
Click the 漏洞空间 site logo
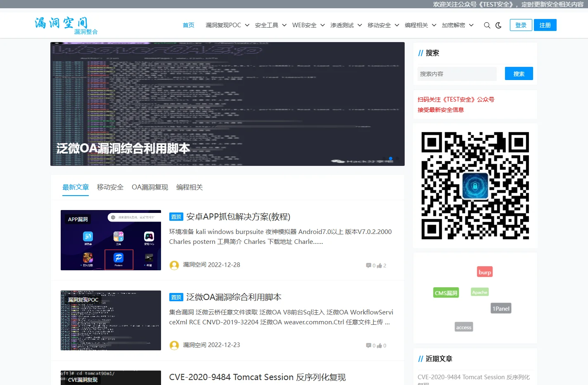coord(66,25)
